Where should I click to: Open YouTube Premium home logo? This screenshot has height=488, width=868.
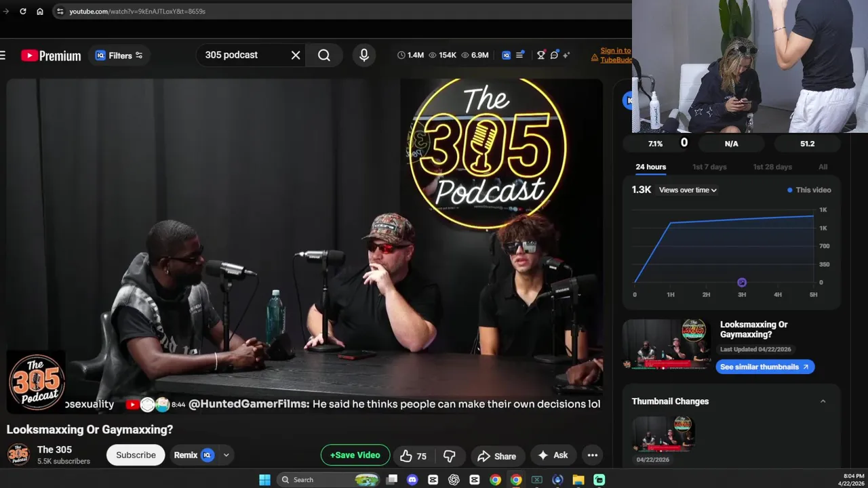(x=51, y=56)
